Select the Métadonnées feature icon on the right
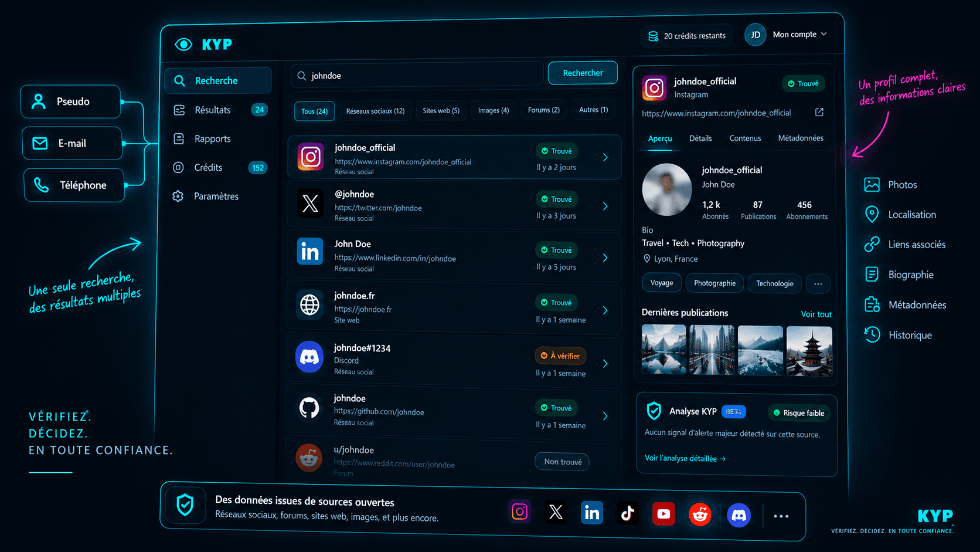Image resolution: width=980 pixels, height=552 pixels. pyautogui.click(x=872, y=304)
